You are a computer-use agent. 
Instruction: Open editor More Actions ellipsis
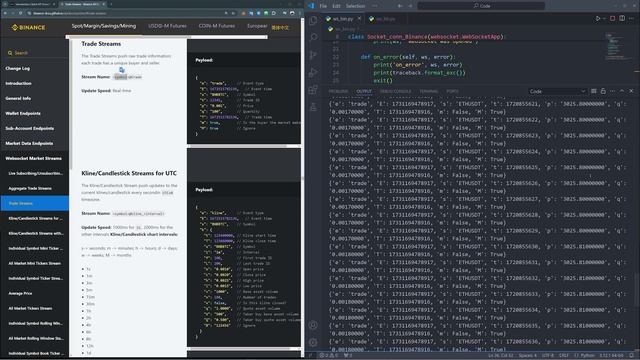point(631,19)
